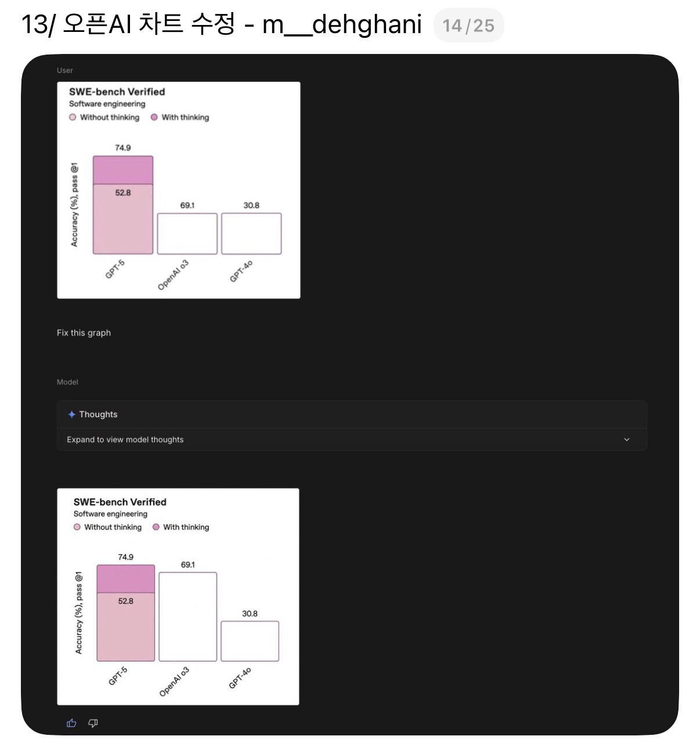The width and height of the screenshot is (700, 747).
Task: Collapse the Thoughts section header
Action: click(98, 414)
